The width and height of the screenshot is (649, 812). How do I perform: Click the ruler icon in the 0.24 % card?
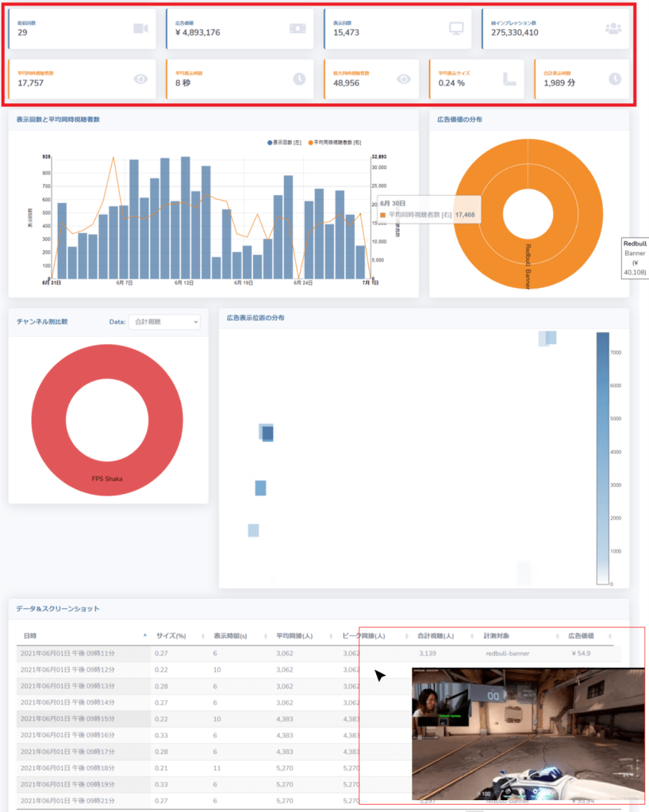[509, 79]
